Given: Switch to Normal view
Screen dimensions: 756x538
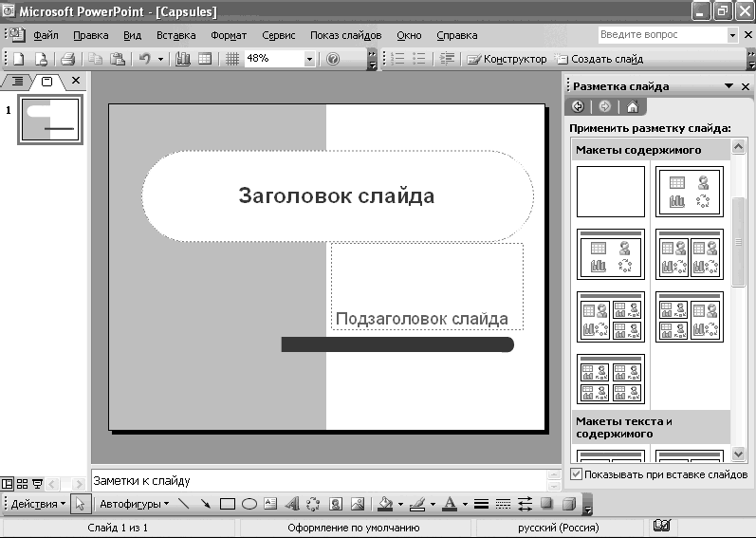Looking at the screenshot, I should coord(8,483).
